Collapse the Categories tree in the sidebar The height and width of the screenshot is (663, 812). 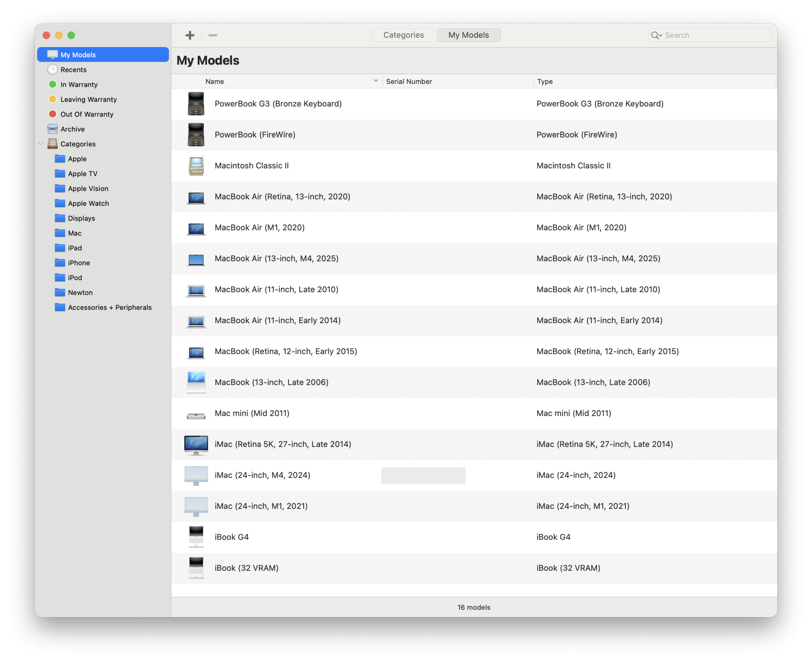pos(41,144)
